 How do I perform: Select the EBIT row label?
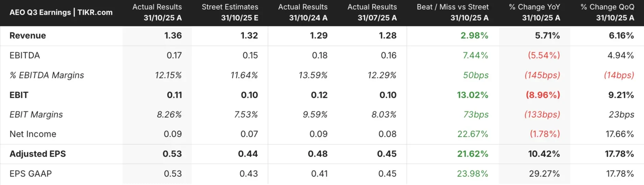19,95
